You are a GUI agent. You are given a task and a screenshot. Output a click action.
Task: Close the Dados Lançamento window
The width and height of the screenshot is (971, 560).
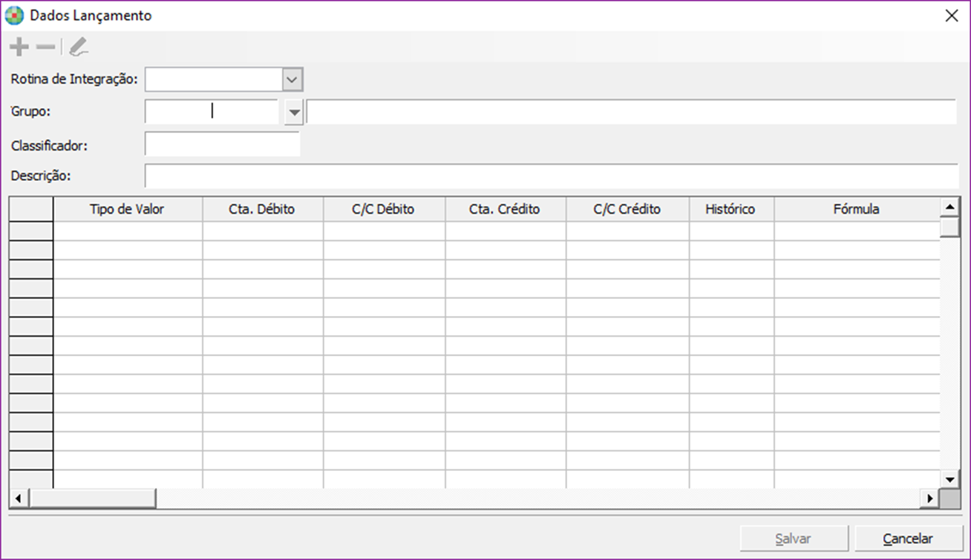pos(952,16)
